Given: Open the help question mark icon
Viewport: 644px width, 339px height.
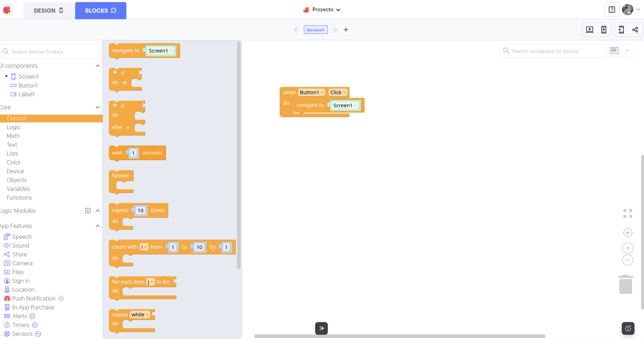Looking at the screenshot, I should pos(612,10).
